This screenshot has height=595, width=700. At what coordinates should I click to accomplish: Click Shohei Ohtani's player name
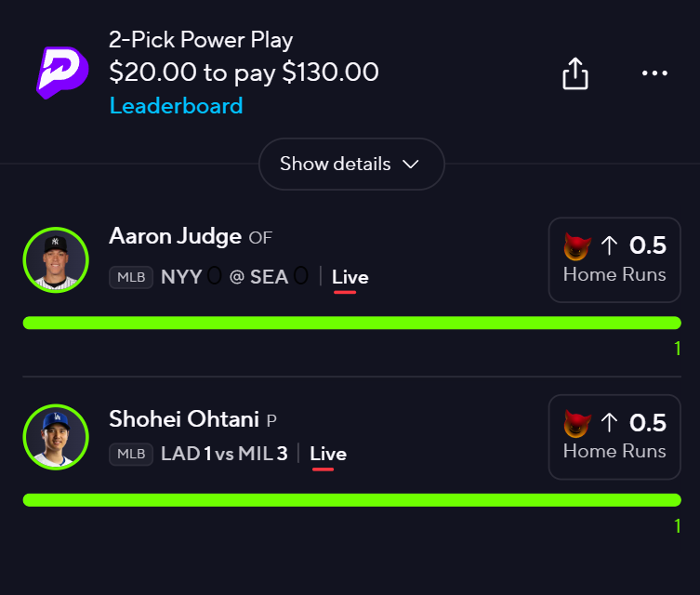pos(184,419)
